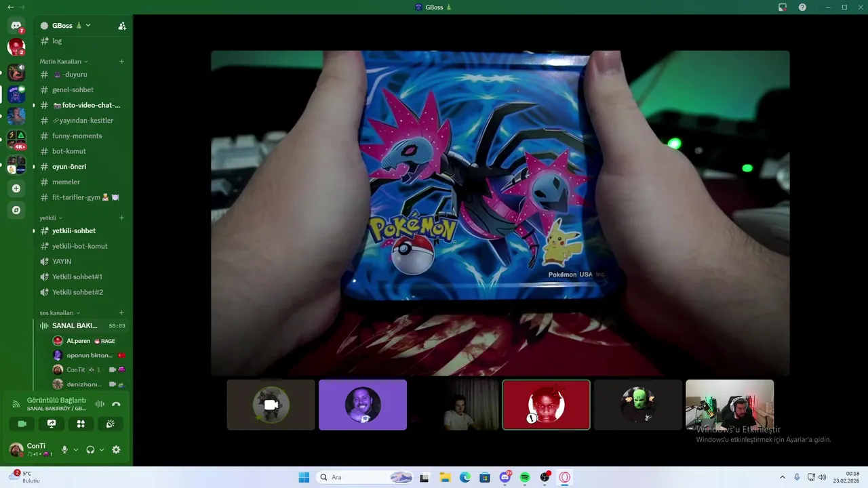Mute your microphone
This screenshot has width=868, height=488.
click(x=65, y=449)
